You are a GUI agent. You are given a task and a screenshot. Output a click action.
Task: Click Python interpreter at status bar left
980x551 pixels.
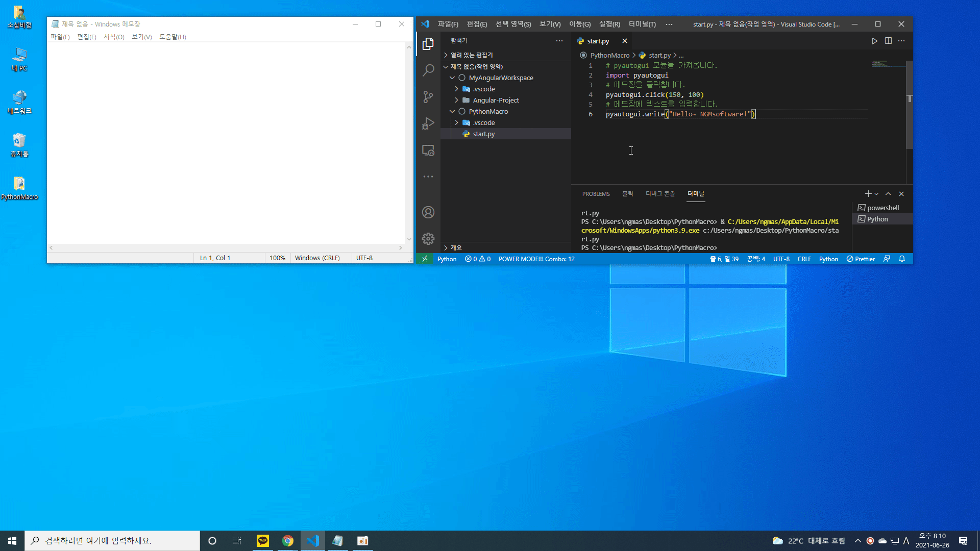[447, 259]
